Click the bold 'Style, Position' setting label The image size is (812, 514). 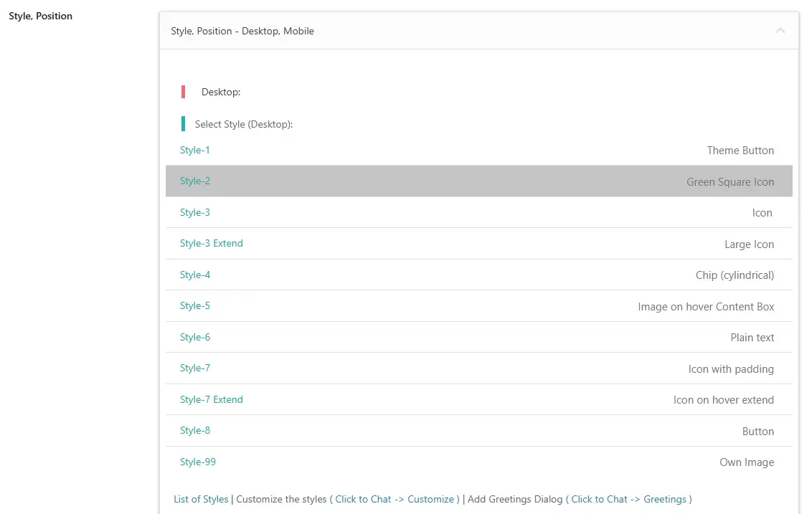(x=41, y=16)
